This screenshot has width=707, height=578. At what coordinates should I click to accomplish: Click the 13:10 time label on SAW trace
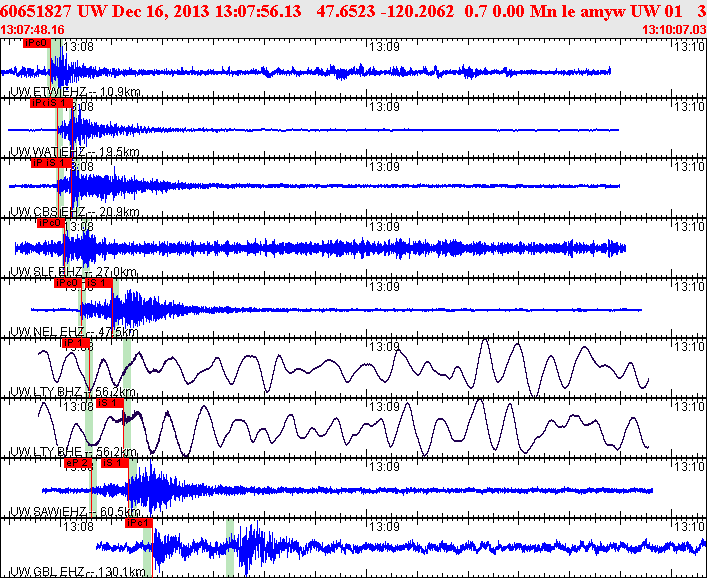click(x=686, y=466)
